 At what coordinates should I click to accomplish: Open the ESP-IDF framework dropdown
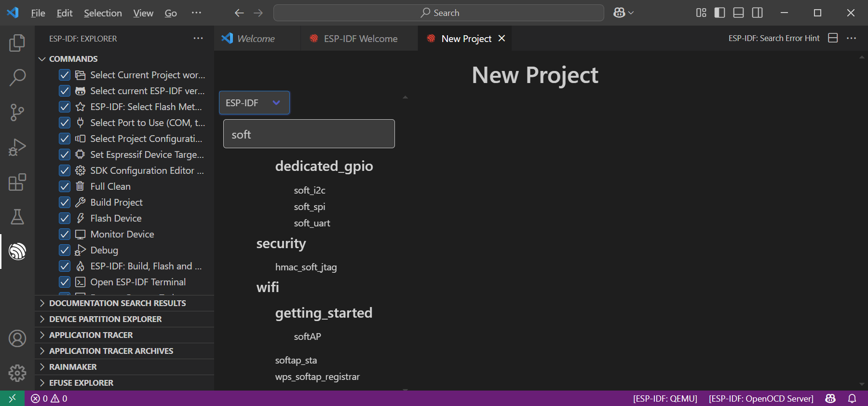click(x=254, y=103)
